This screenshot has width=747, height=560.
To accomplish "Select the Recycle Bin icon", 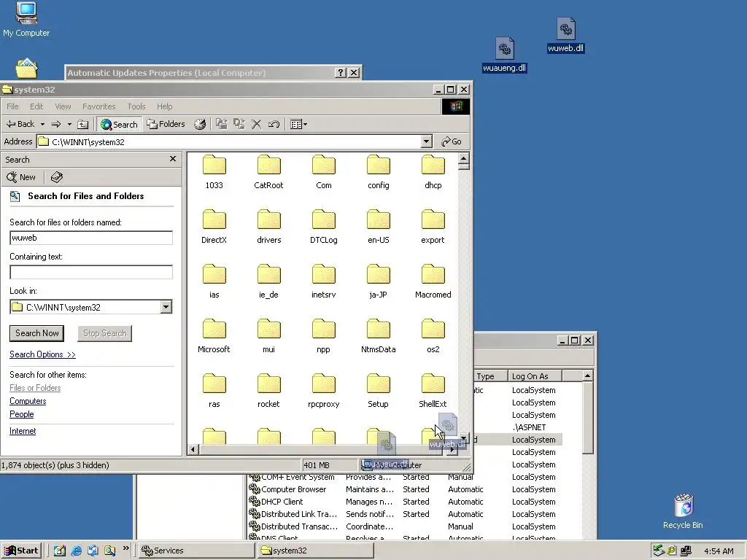I will (683, 511).
